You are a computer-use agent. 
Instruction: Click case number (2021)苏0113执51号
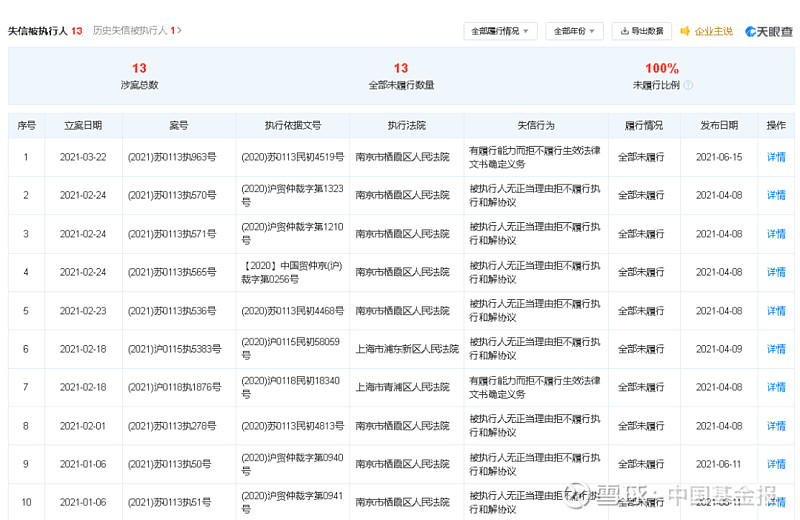[x=169, y=502]
